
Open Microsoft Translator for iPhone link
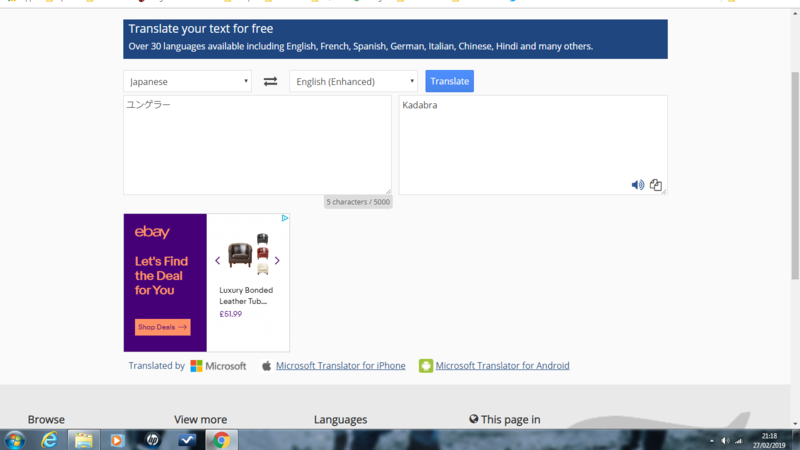click(x=340, y=366)
